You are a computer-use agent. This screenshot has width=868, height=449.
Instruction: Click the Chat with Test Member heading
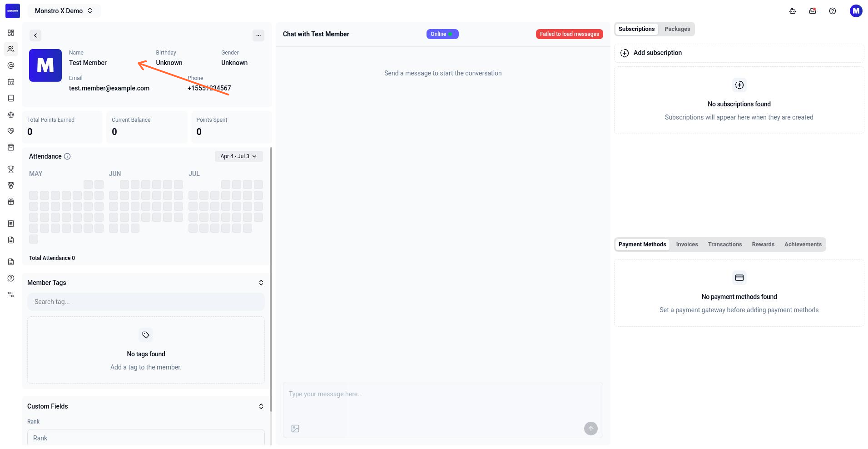[316, 34]
